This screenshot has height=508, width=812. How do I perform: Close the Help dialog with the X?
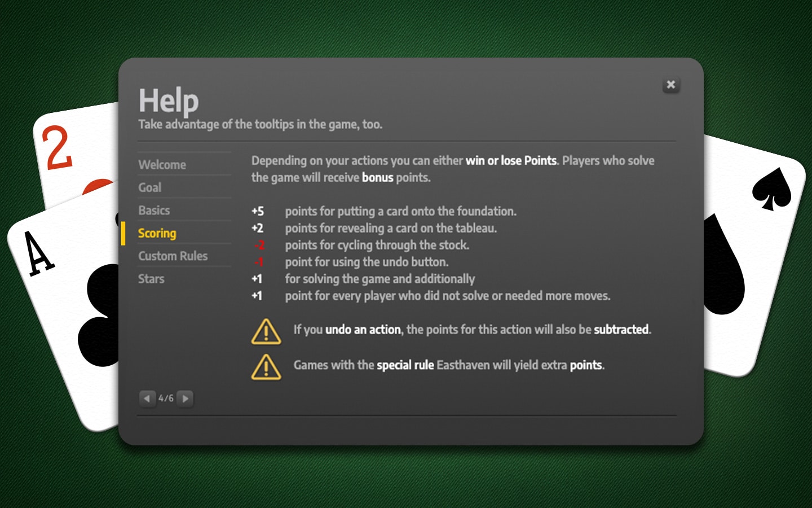coord(670,85)
